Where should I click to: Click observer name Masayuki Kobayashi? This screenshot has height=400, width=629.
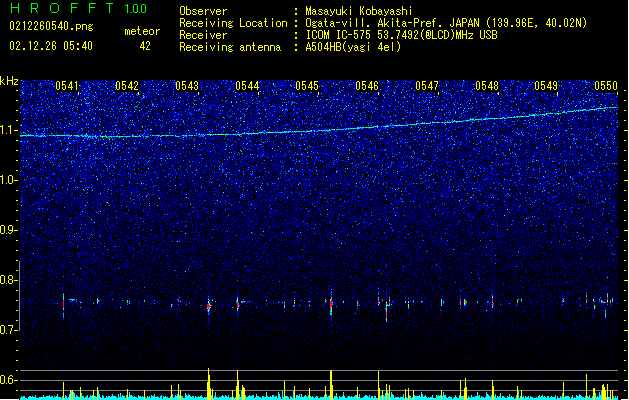(x=359, y=11)
